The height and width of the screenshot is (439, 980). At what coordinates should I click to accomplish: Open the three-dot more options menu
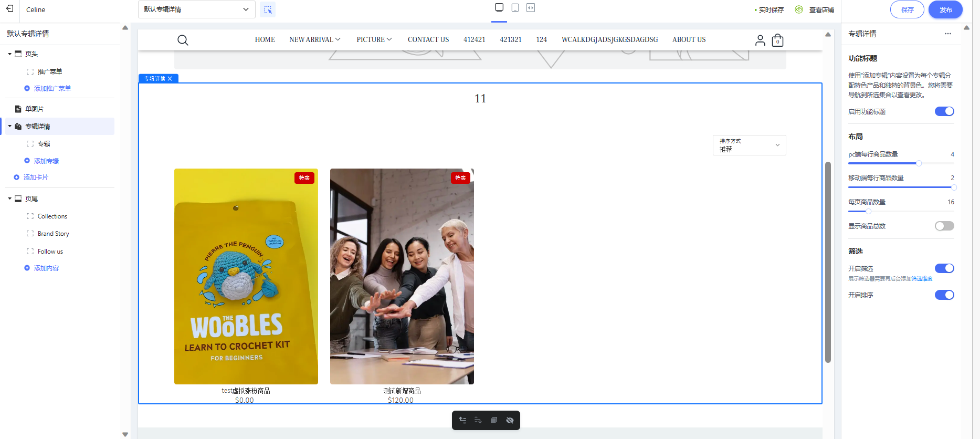(x=947, y=34)
